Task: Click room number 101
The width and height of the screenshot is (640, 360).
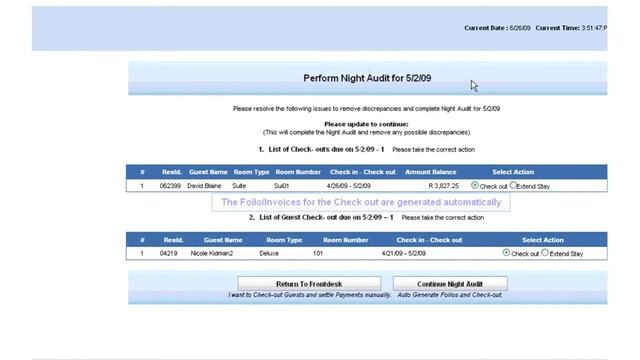Action: [318, 253]
